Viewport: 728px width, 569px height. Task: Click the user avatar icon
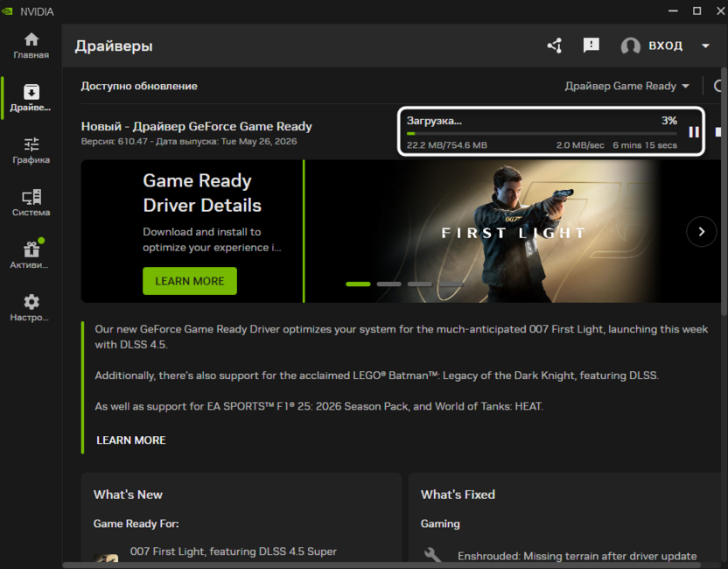pyautogui.click(x=631, y=46)
